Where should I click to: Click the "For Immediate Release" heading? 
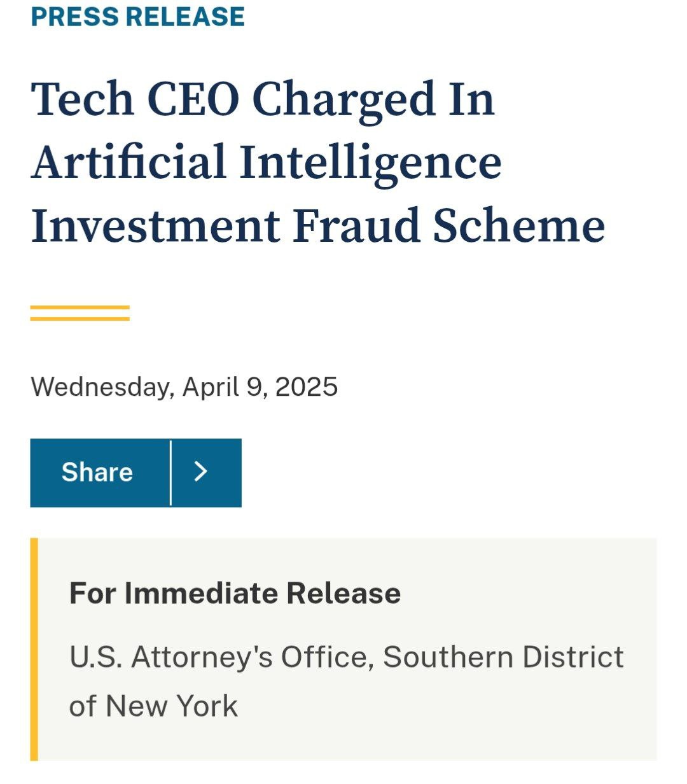[235, 593]
